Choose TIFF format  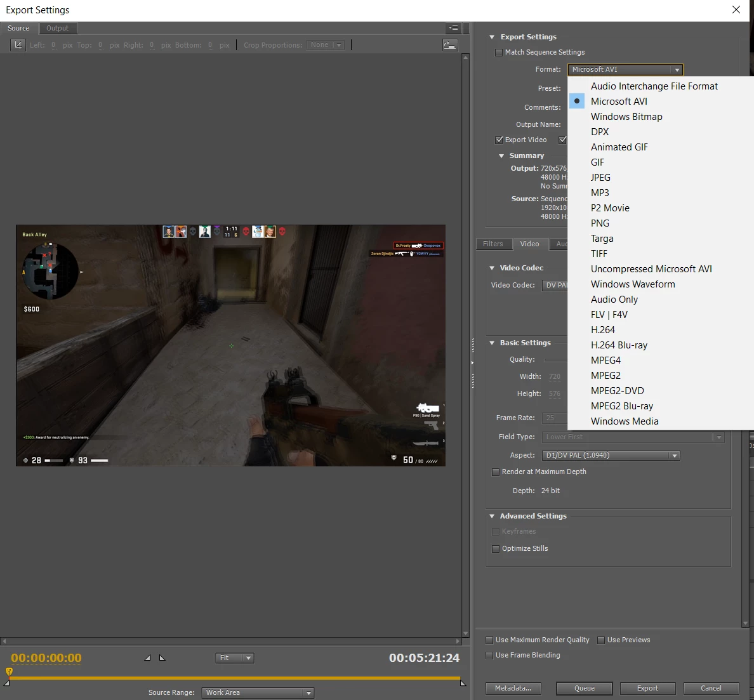pyautogui.click(x=599, y=254)
